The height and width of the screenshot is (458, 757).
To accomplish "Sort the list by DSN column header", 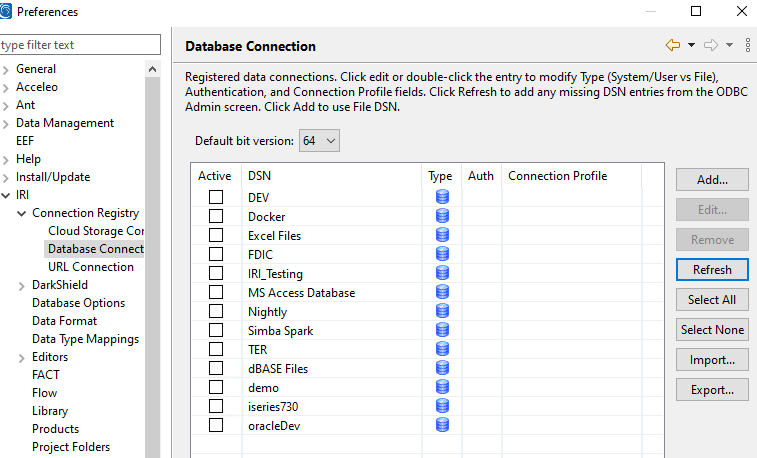I will [x=332, y=176].
